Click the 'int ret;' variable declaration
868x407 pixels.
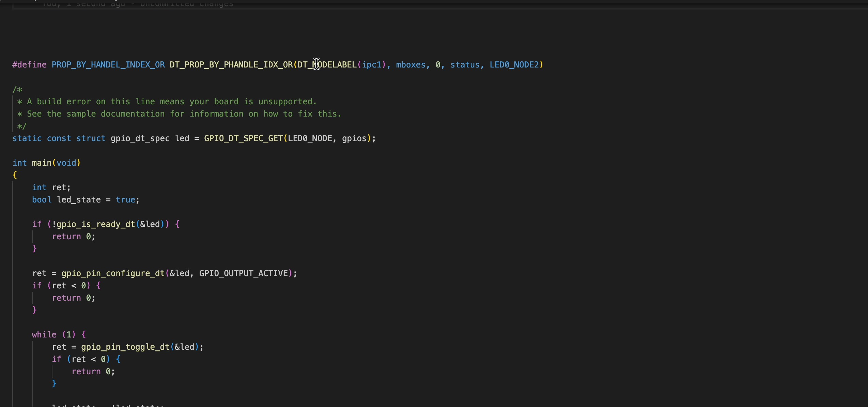pos(51,187)
